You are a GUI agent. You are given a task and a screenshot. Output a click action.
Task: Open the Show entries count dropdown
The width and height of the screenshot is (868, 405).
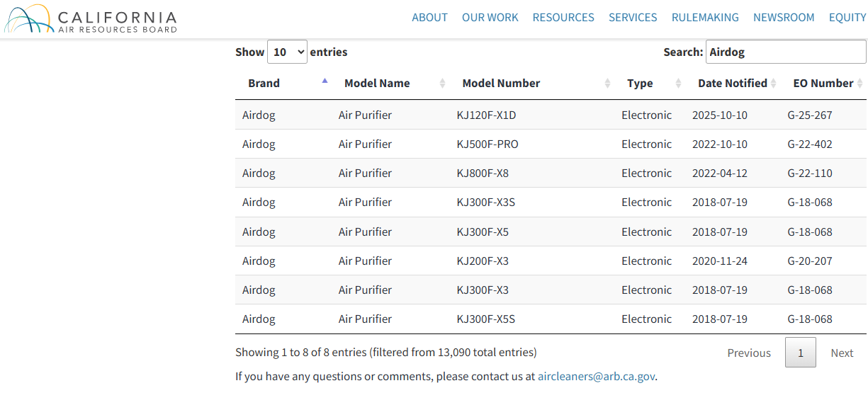287,52
